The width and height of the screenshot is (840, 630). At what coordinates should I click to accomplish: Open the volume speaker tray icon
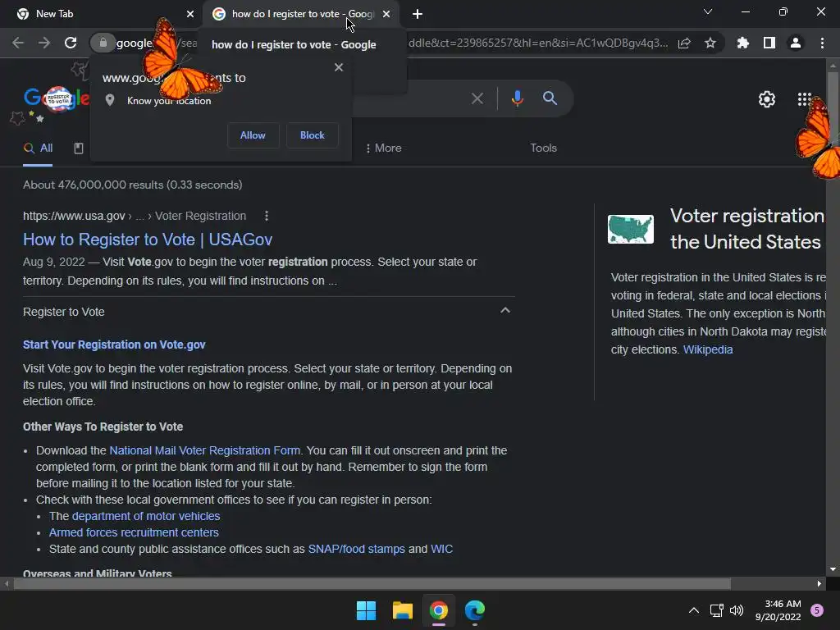[x=737, y=610]
